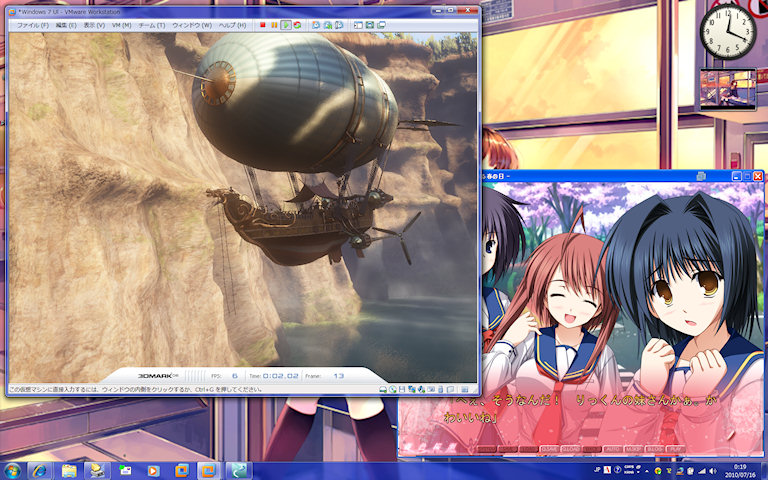Open the ファイル(F) menu in VMware
This screenshot has height=480, width=768.
pyautogui.click(x=32, y=25)
